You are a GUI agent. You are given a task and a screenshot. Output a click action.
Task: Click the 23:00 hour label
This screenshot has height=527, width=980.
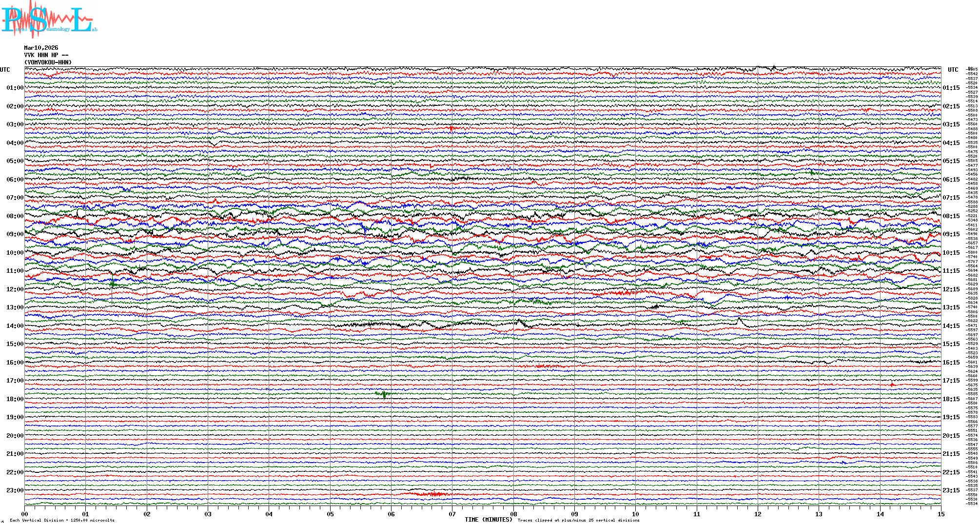tap(15, 490)
